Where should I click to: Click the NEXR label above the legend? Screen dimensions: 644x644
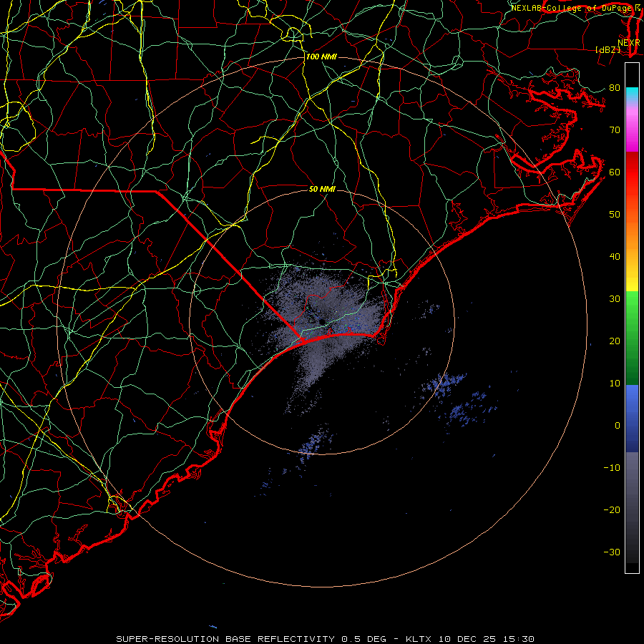(628, 43)
